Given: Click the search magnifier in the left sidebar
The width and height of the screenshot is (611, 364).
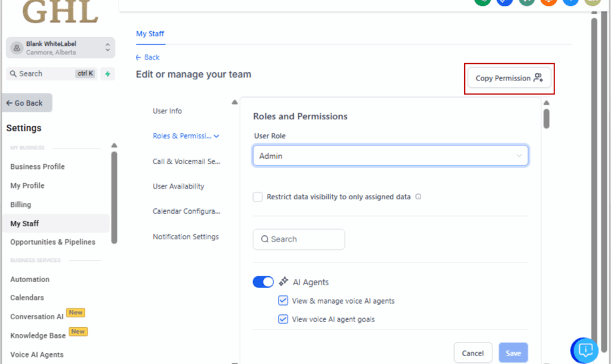Looking at the screenshot, I should pyautogui.click(x=13, y=73).
